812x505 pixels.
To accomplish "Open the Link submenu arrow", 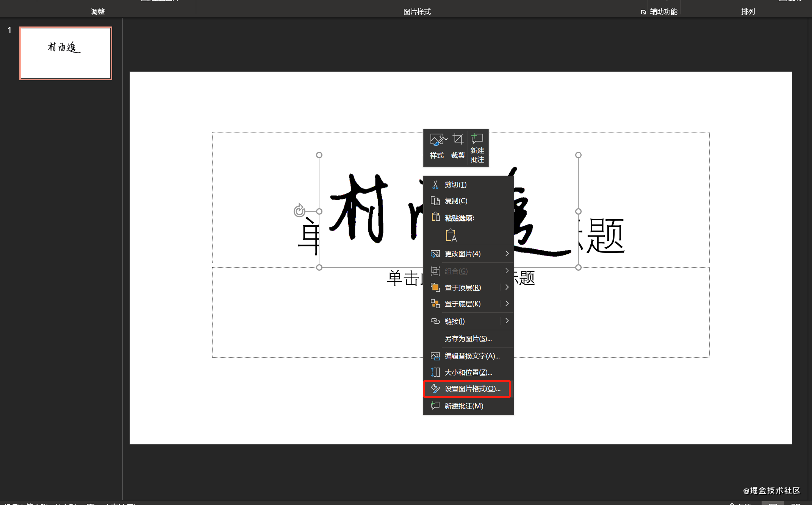I will (507, 321).
